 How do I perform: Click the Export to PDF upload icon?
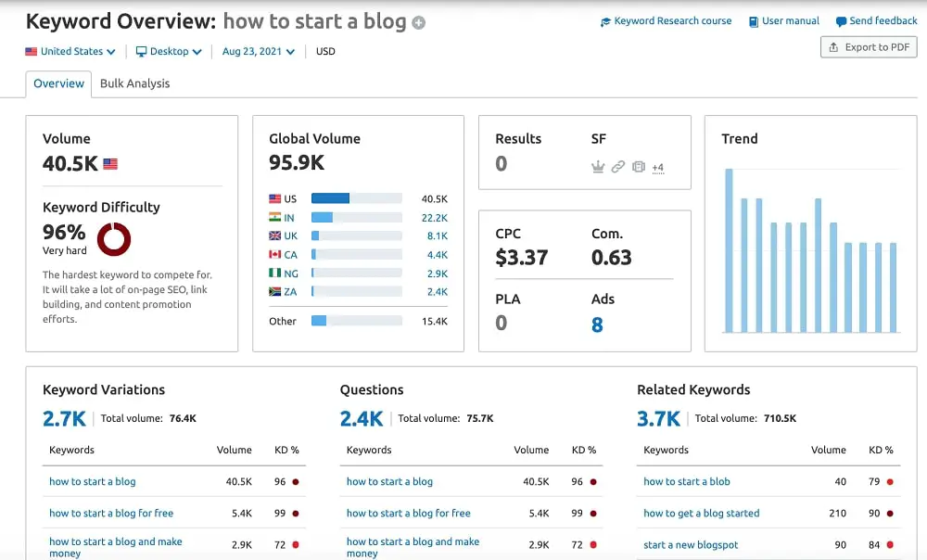(x=833, y=46)
